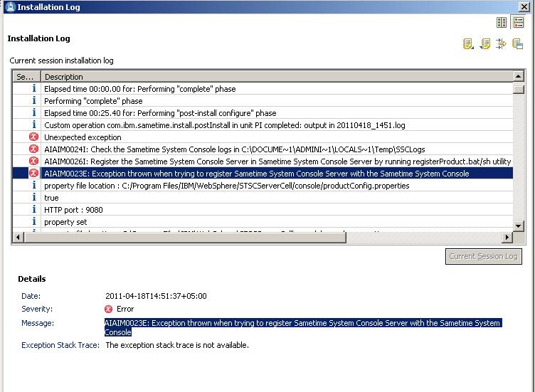This screenshot has height=392, width=535.
Task: Click info icon on Elapsed time 00:00.00 row
Action: click(33, 88)
